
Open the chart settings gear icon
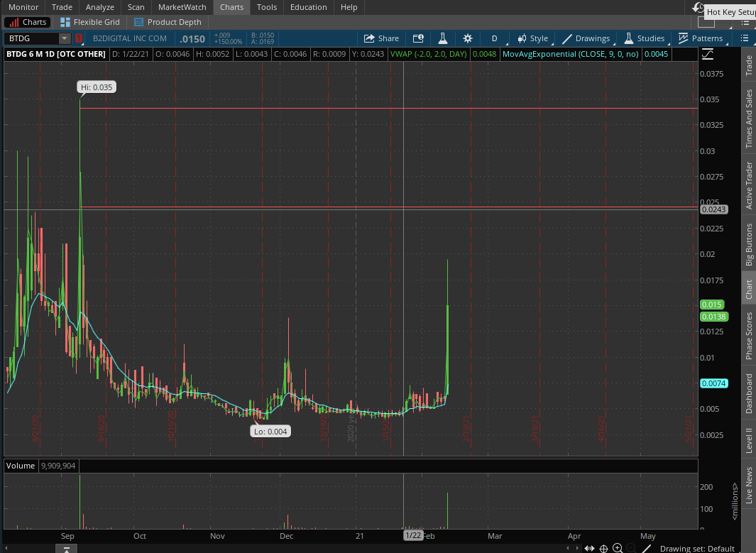click(467, 38)
